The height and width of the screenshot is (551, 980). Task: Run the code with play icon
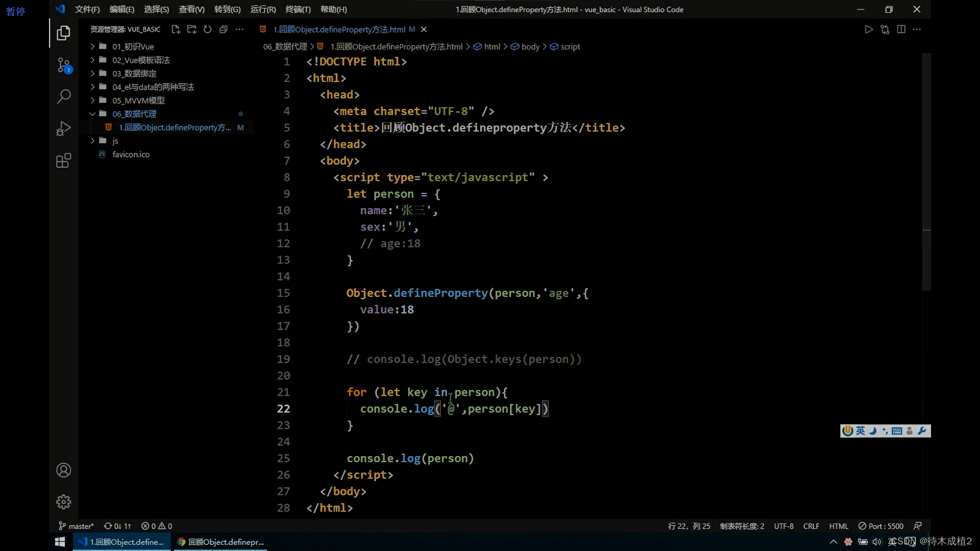869,30
